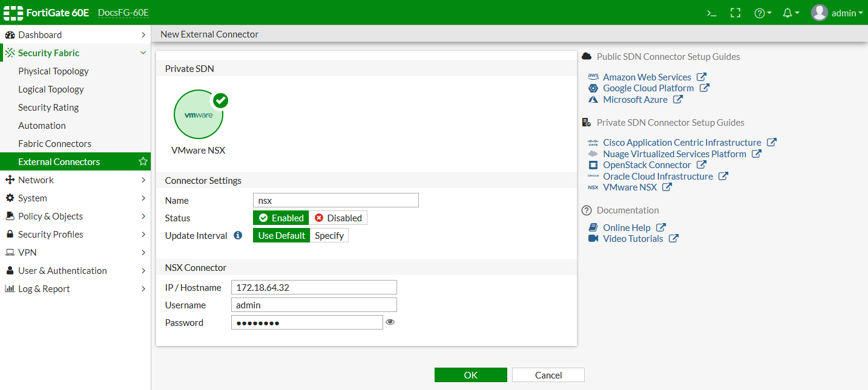
Task: Open Logical Topology page
Action: pyautogui.click(x=51, y=89)
